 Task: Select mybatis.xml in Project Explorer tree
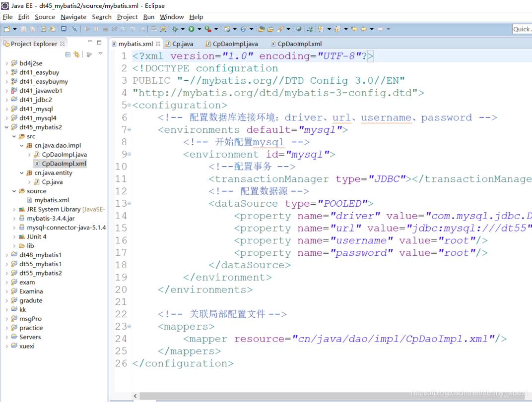(48, 200)
